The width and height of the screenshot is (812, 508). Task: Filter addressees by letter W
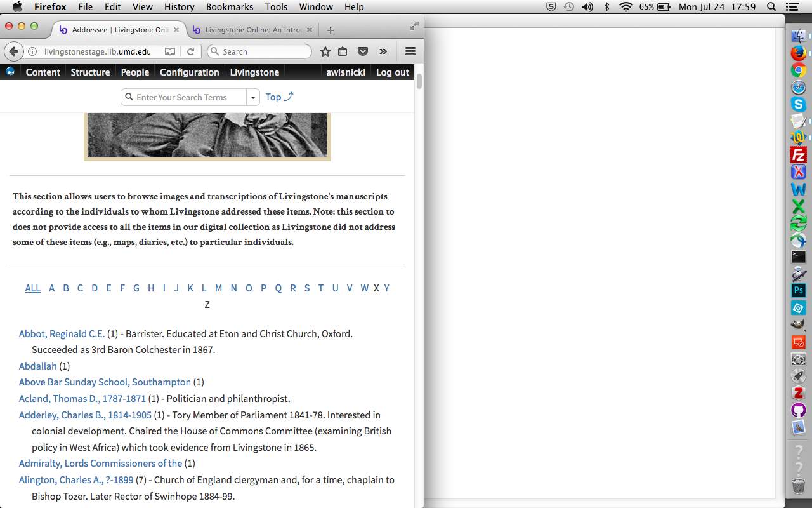pos(364,288)
